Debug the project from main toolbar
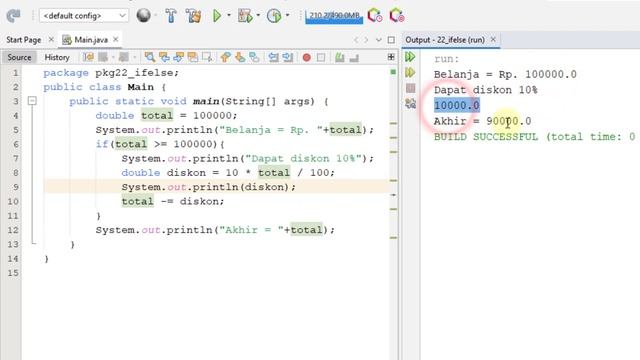 (245, 16)
